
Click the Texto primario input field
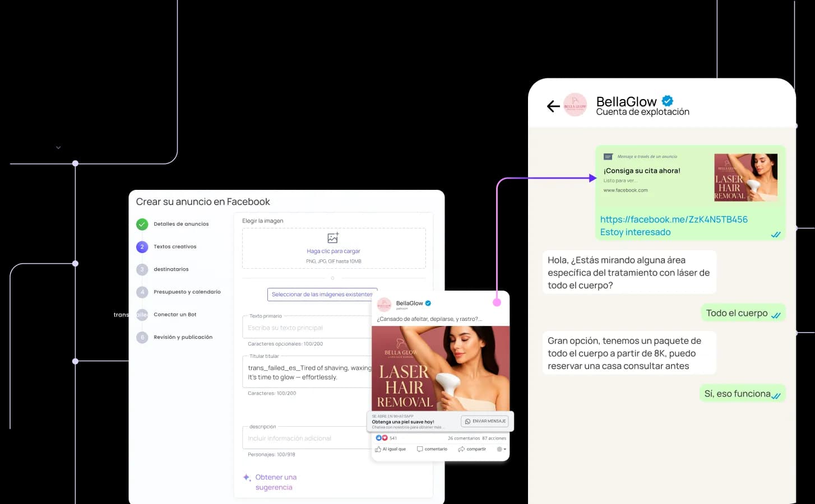pyautogui.click(x=308, y=328)
